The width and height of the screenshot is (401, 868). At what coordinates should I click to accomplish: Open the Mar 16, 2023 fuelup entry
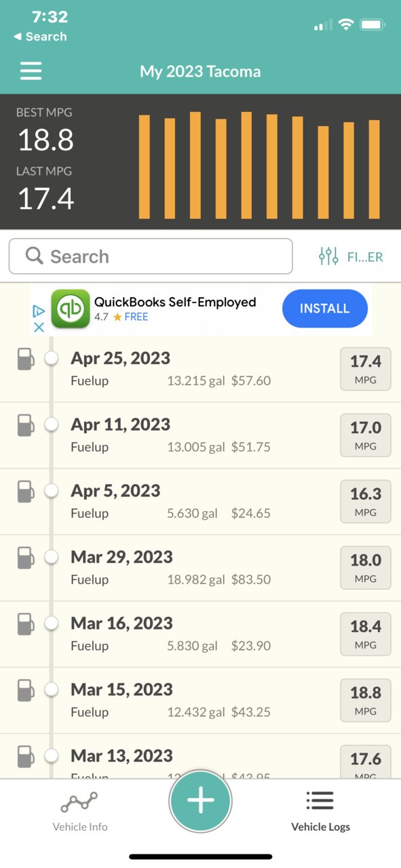point(200,634)
